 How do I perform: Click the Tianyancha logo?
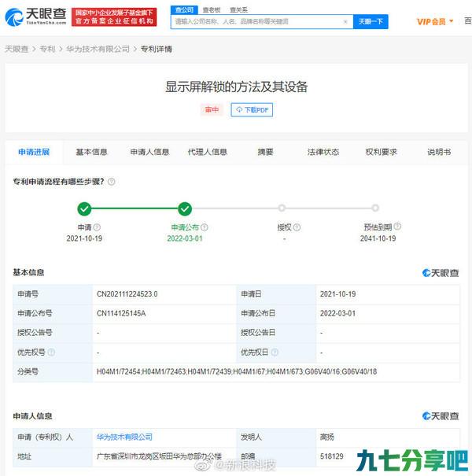[35, 17]
